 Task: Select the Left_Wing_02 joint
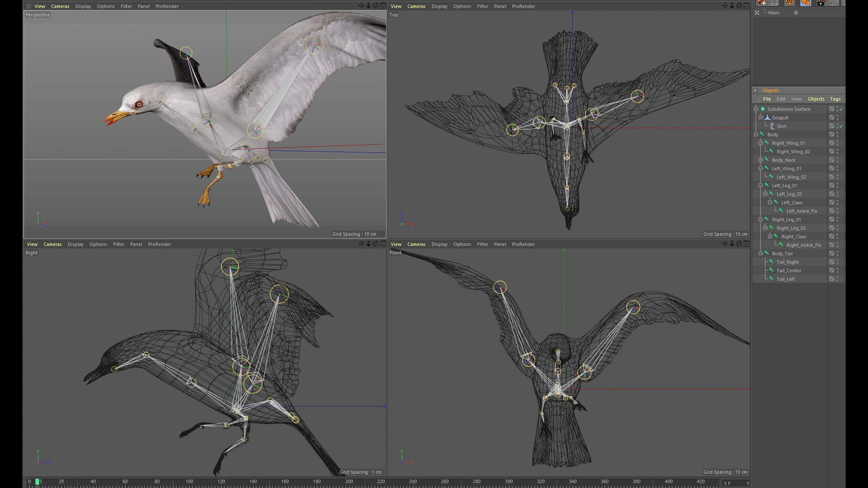[791, 177]
